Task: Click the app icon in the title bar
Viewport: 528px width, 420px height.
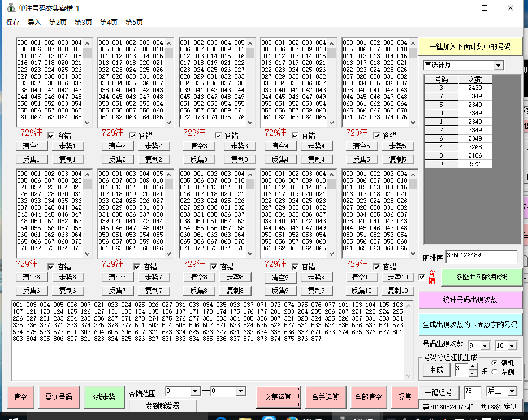Action: click(10, 8)
